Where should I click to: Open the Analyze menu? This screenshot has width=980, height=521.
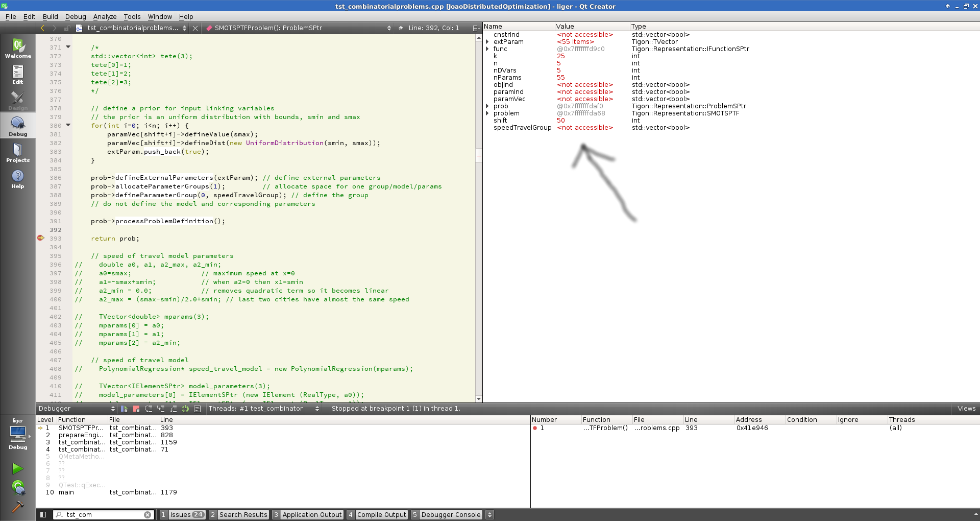click(x=105, y=16)
